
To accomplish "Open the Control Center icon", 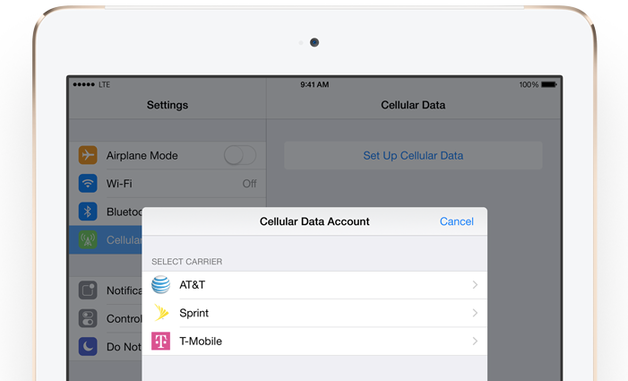I will click(88, 319).
